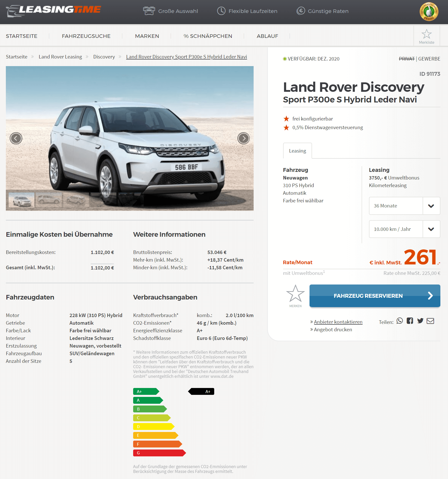Click 'SUV/Geländewagen' body type value
The image size is (448, 479).
point(92,353)
